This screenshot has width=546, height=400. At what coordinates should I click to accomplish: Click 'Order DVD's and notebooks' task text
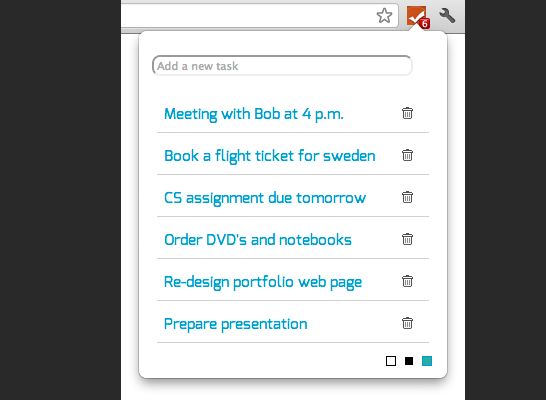point(258,240)
